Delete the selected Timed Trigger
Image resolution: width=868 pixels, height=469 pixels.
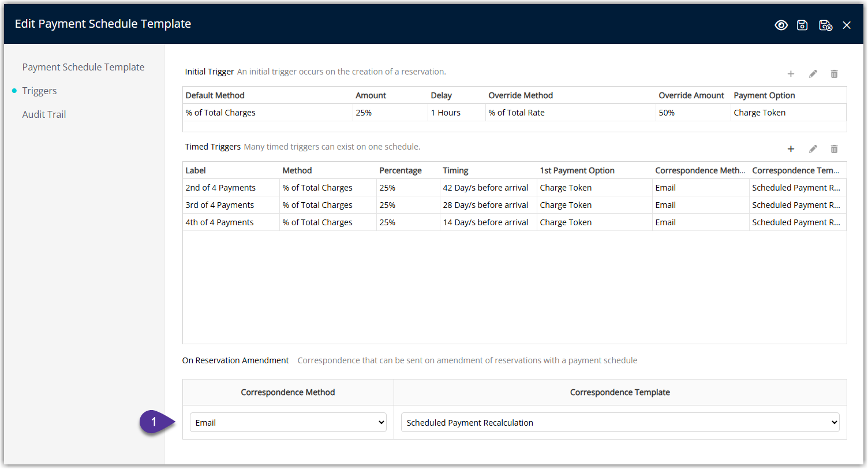(x=834, y=149)
